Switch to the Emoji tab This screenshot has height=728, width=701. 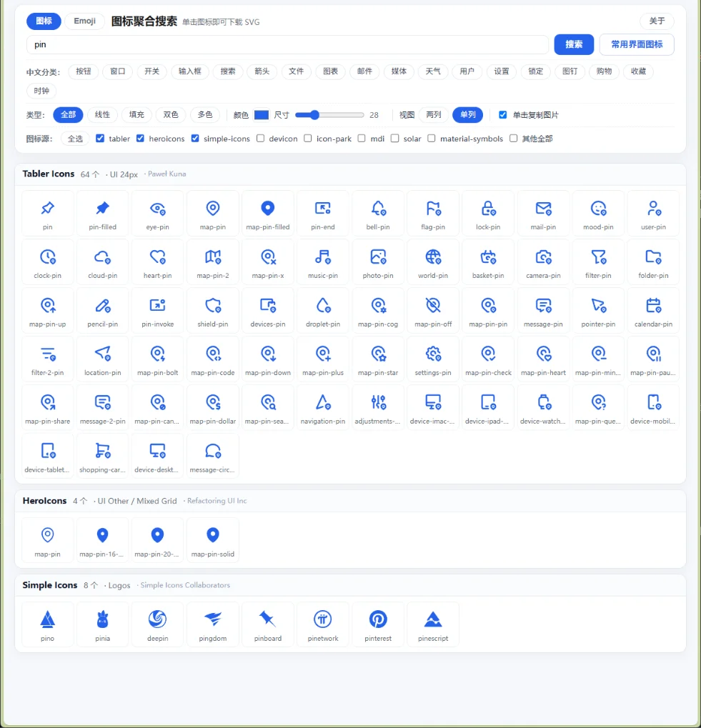pos(84,21)
